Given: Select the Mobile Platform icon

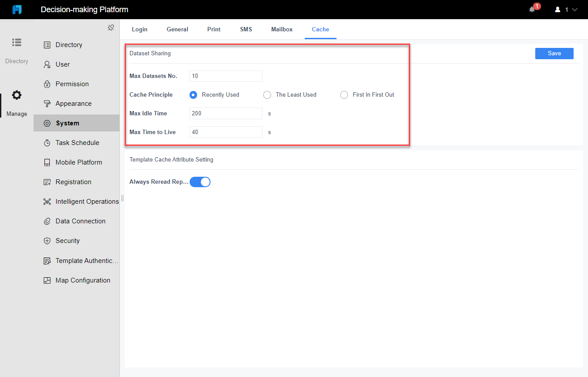Looking at the screenshot, I should 47,162.
